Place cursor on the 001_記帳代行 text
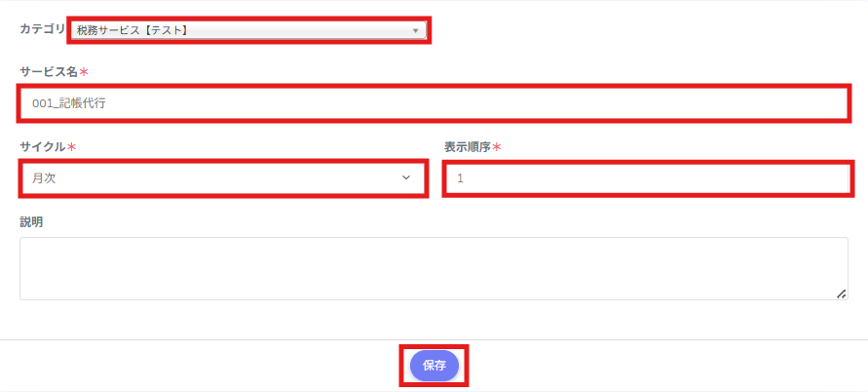This screenshot has height=392, width=868. [68, 103]
